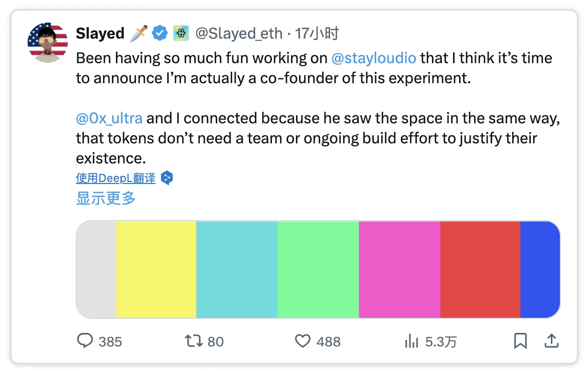The image size is (588, 377).
Task: Click the share upload icon
Action: coord(551,341)
